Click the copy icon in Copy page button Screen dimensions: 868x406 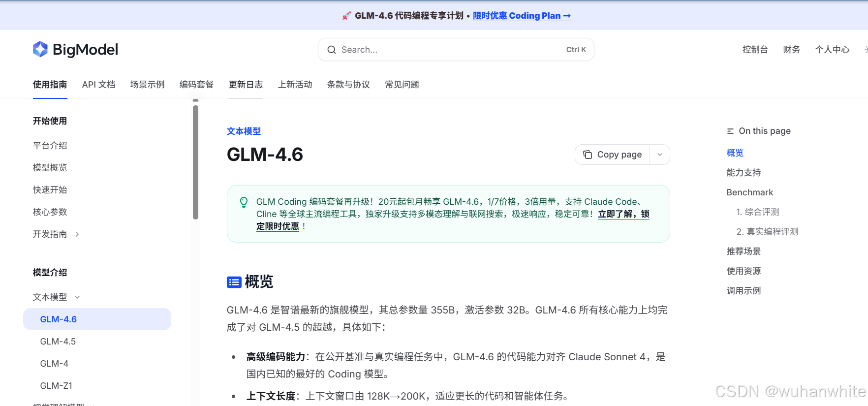(x=588, y=155)
